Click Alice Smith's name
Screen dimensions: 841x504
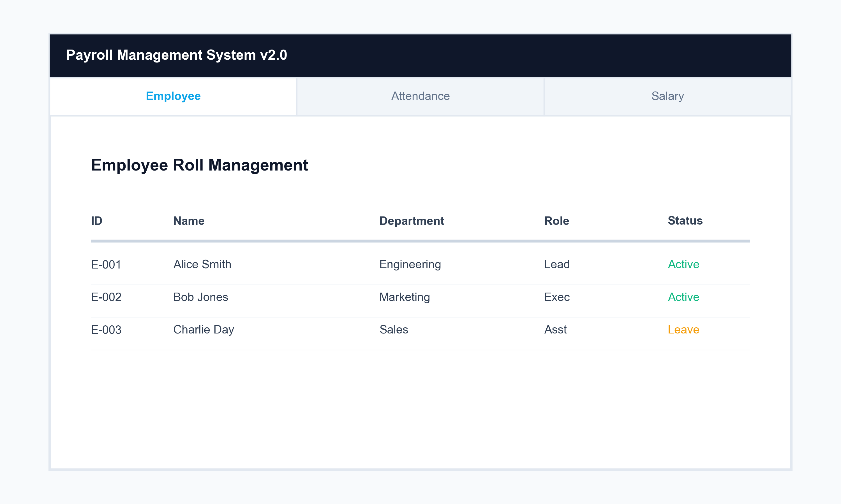(202, 264)
